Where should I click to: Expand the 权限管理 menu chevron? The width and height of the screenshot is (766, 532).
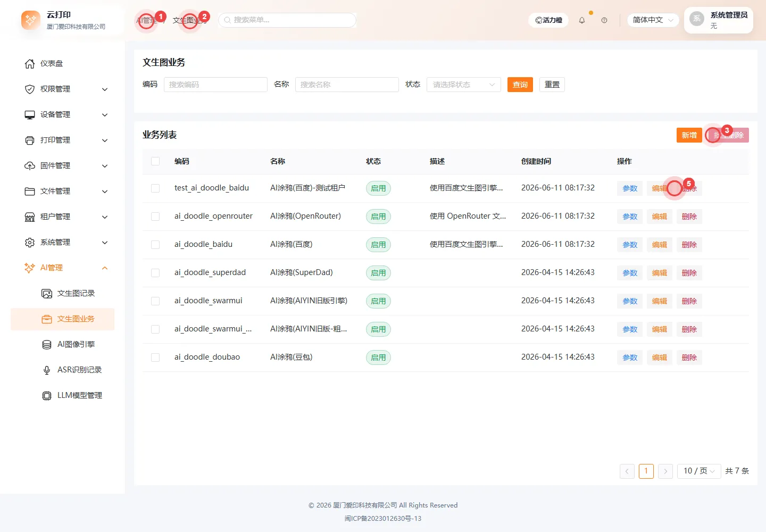click(105, 89)
